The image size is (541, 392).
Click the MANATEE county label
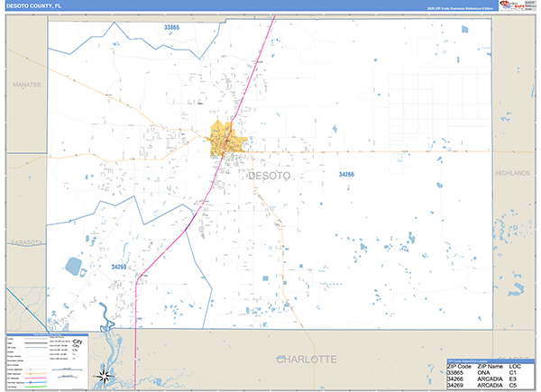point(27,85)
